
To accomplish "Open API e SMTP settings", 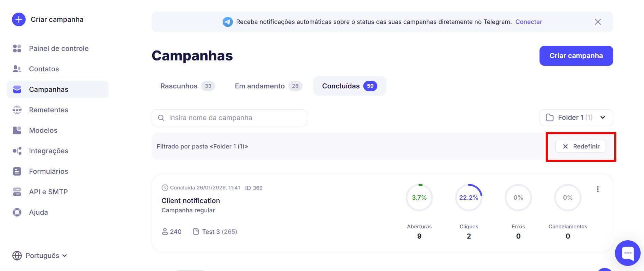I will coord(48,192).
